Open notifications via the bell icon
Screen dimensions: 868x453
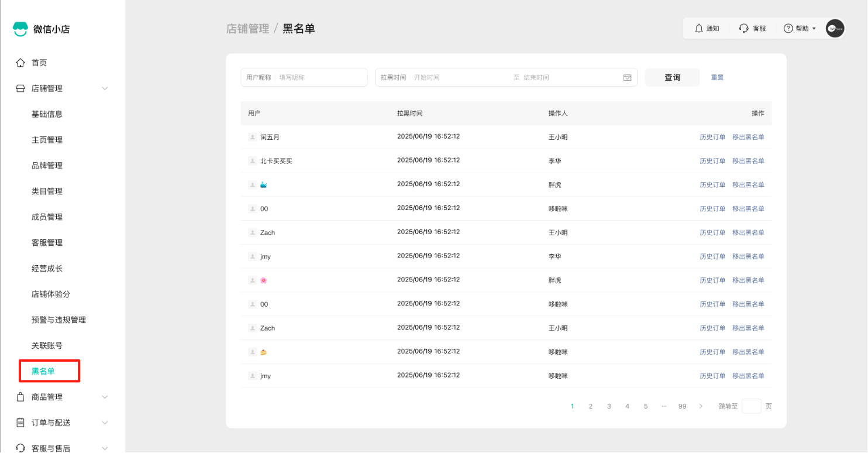pos(698,28)
